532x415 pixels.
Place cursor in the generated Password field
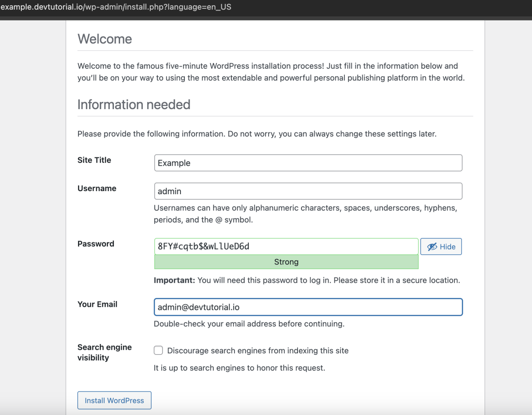point(286,246)
